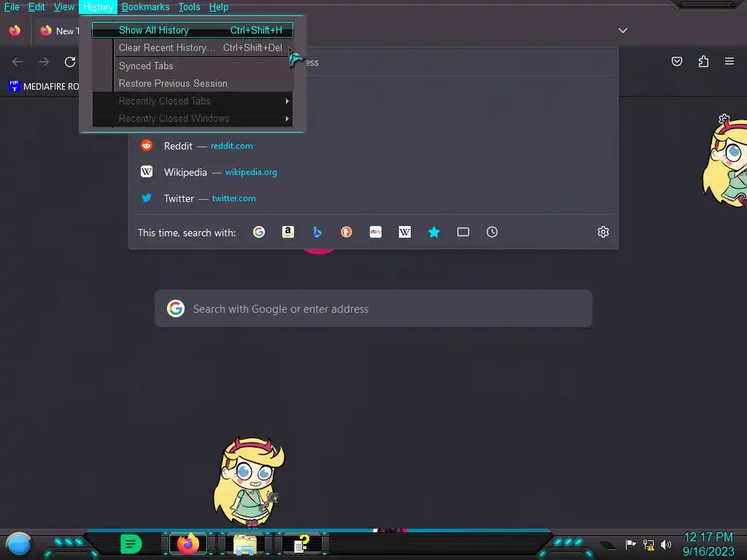Image resolution: width=747 pixels, height=560 pixels.
Task: Open the green chat taskbar app
Action: [131, 544]
